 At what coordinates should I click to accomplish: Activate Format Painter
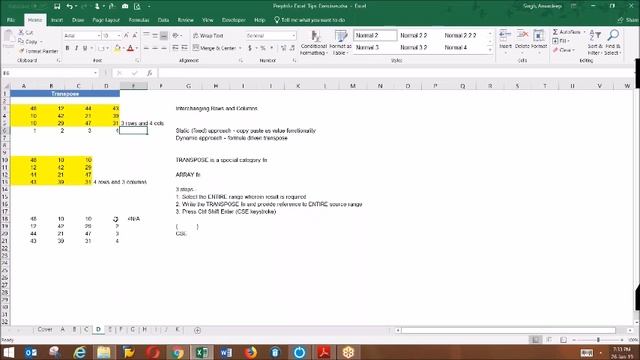[x=38, y=51]
